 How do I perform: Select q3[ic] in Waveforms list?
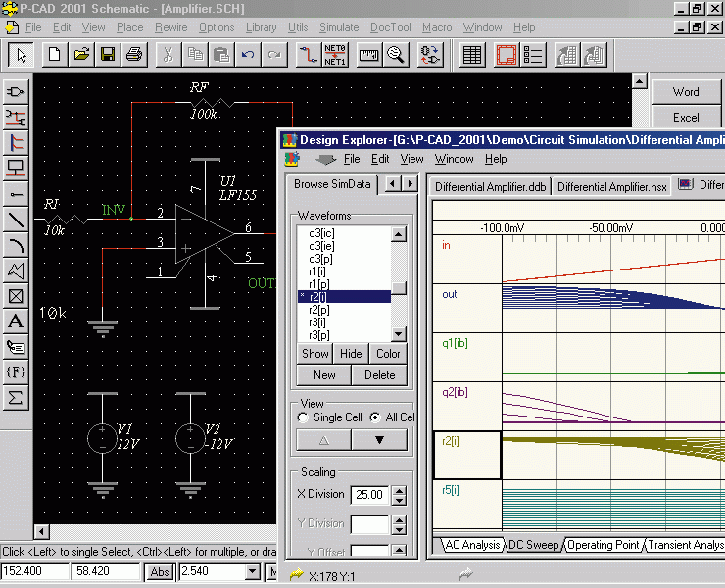pyautogui.click(x=345, y=233)
